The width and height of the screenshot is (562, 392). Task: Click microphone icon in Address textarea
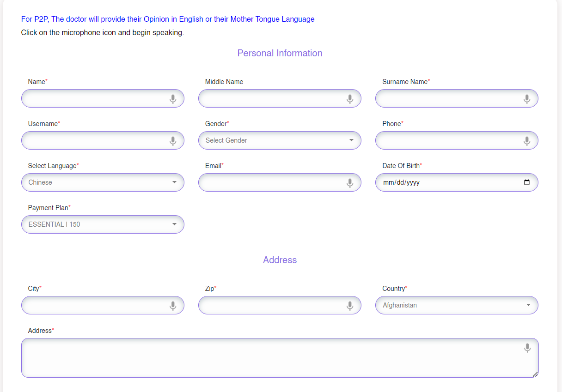[527, 348]
